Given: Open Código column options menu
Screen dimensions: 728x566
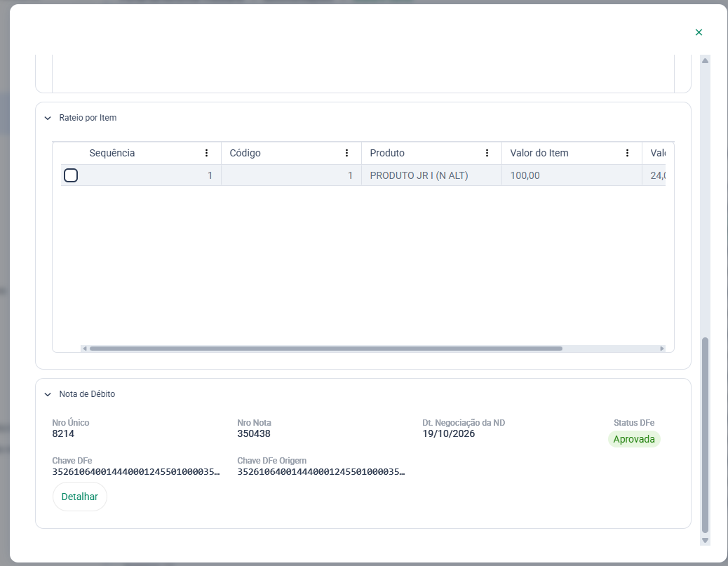Looking at the screenshot, I should (347, 153).
